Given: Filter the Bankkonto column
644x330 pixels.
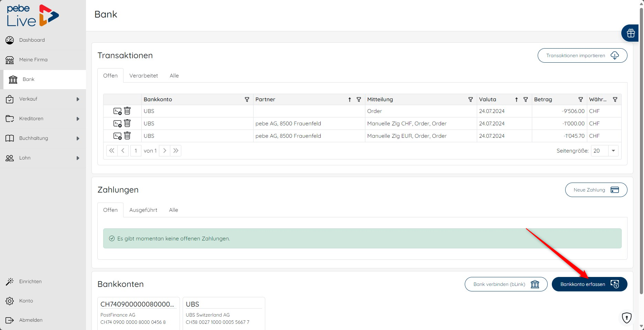Looking at the screenshot, I should click(x=247, y=100).
